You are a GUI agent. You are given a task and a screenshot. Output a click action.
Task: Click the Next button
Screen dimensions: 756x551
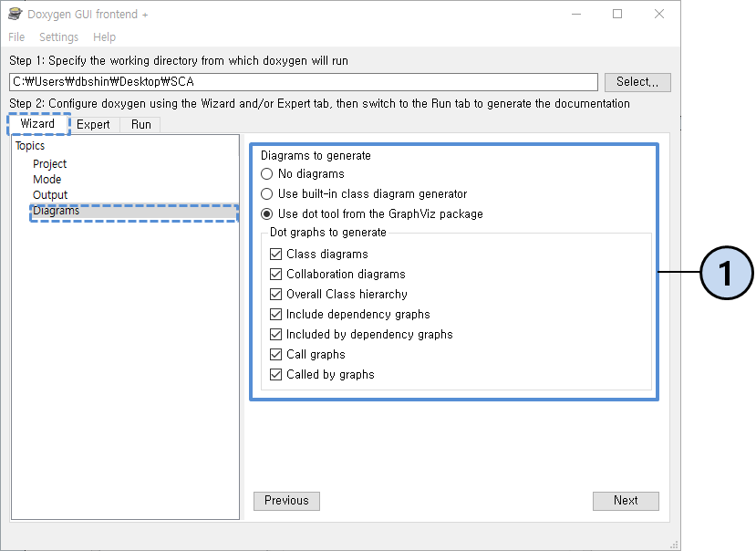click(x=626, y=501)
